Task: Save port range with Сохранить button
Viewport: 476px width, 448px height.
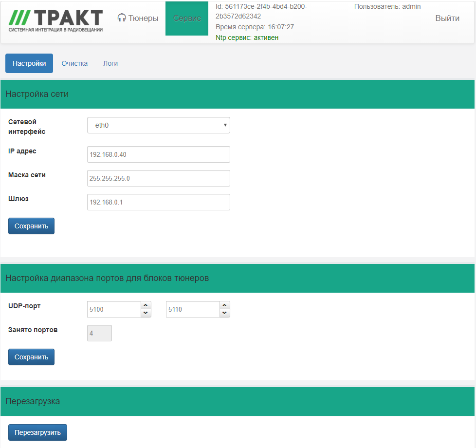Action: pyautogui.click(x=31, y=357)
